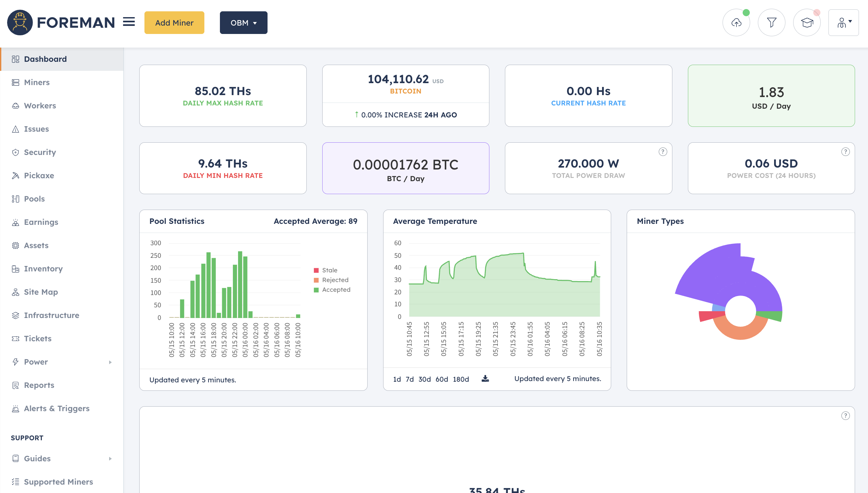Open the filter funnel icon
This screenshot has width=868, height=493.
pos(771,23)
